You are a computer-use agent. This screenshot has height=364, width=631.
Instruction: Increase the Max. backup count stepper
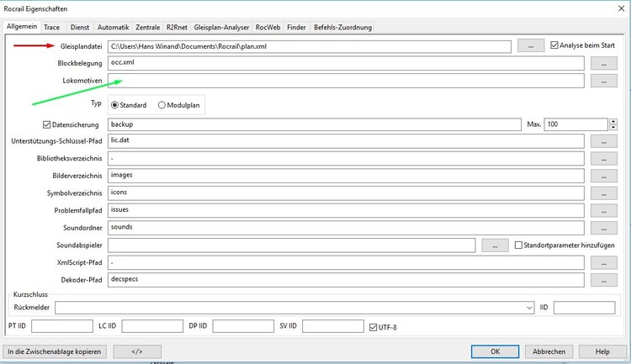612,121
